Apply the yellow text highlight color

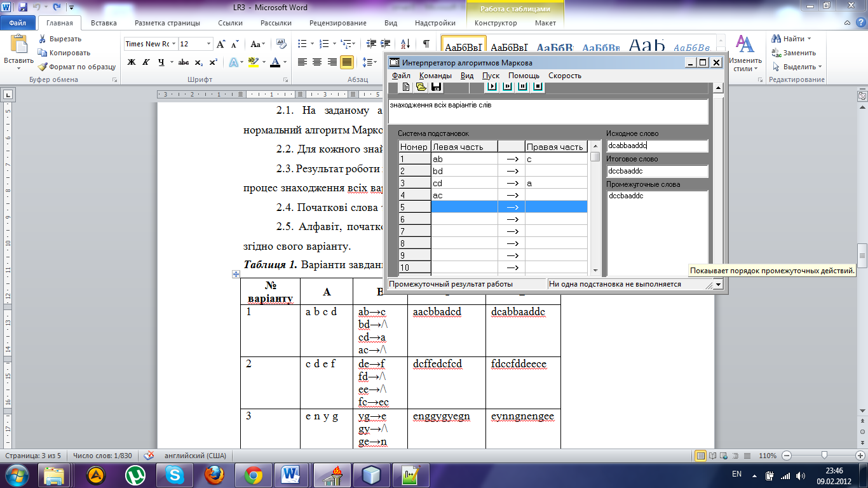click(253, 62)
